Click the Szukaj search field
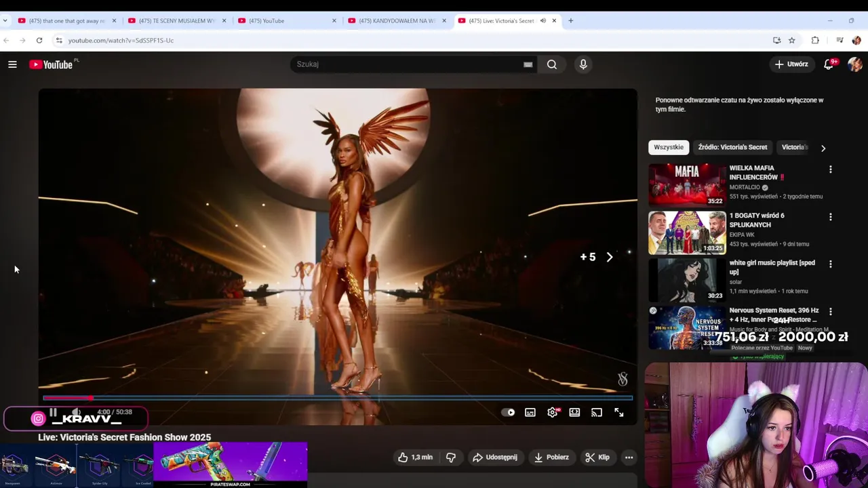 [407, 64]
